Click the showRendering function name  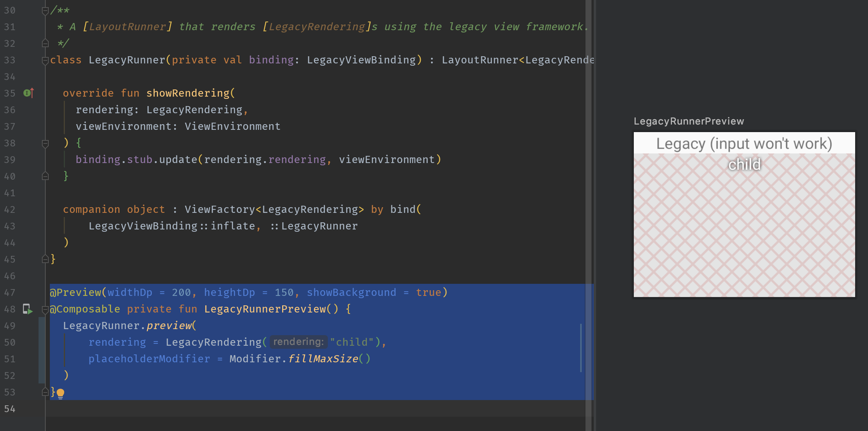188,93
